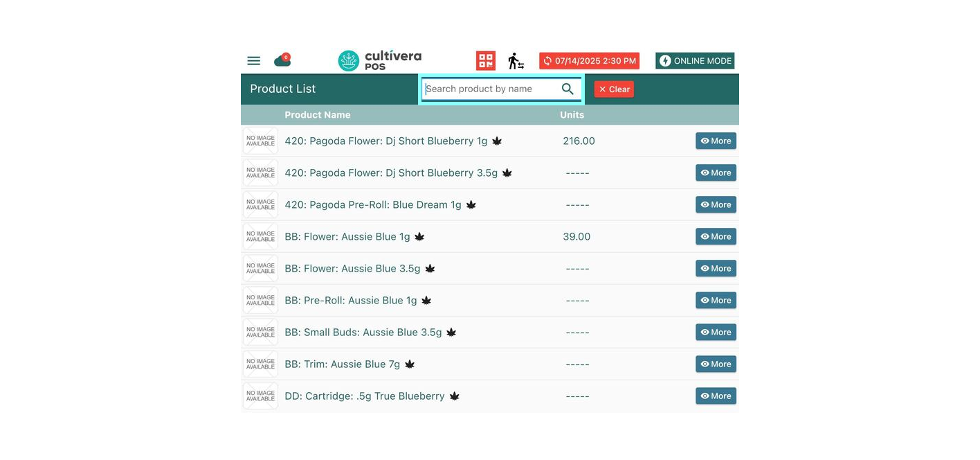980x460 pixels.
Task: Open the hamburger menu
Action: point(254,61)
